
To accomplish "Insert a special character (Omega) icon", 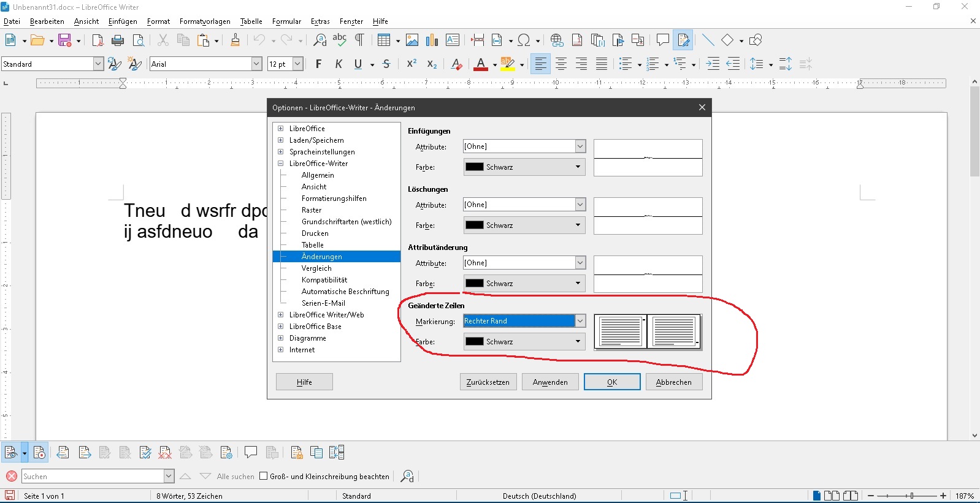I will point(524,40).
